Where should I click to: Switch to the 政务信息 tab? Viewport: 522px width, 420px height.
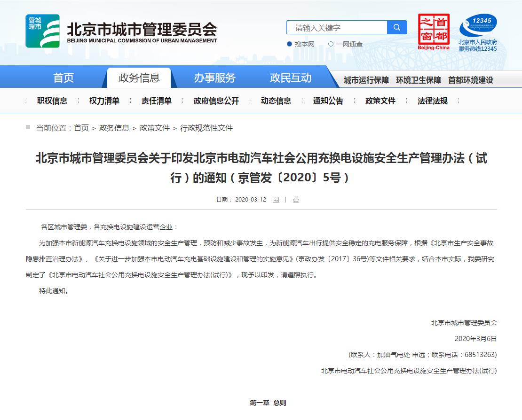[139, 78]
